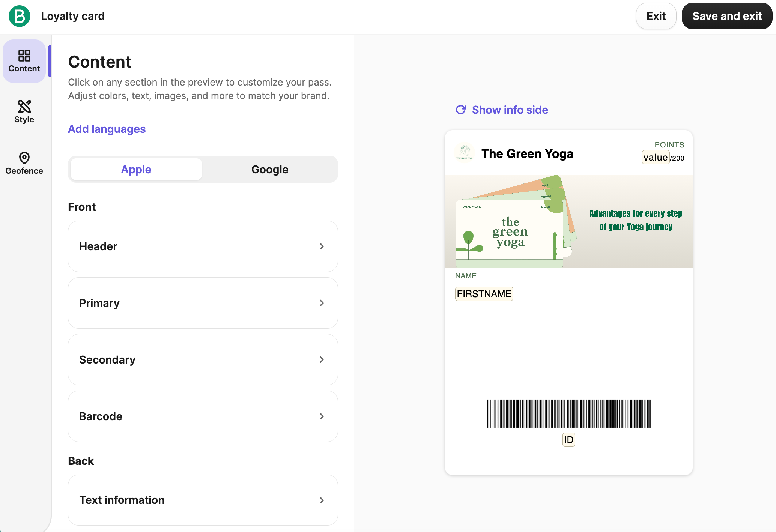Click the /200 points total text

pos(678,158)
